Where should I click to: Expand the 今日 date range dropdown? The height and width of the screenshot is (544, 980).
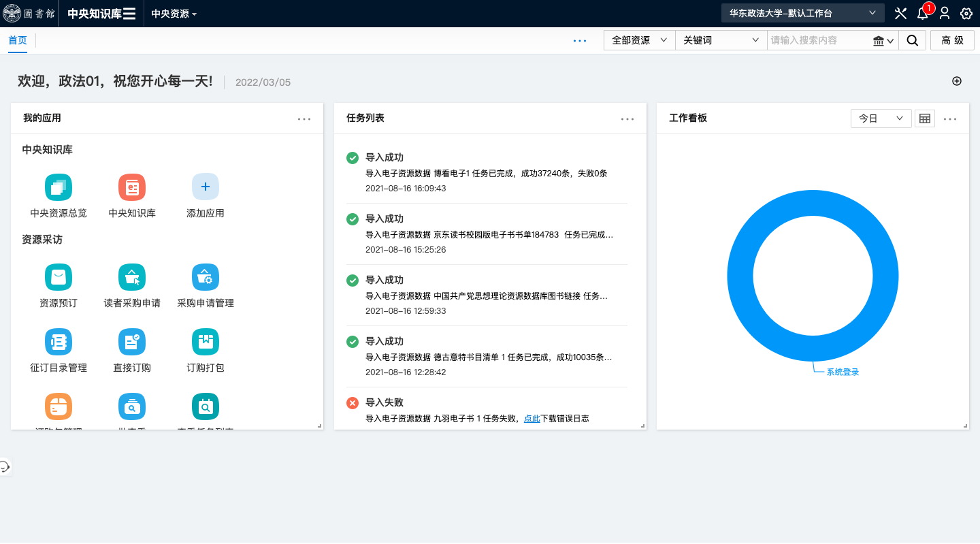881,118
